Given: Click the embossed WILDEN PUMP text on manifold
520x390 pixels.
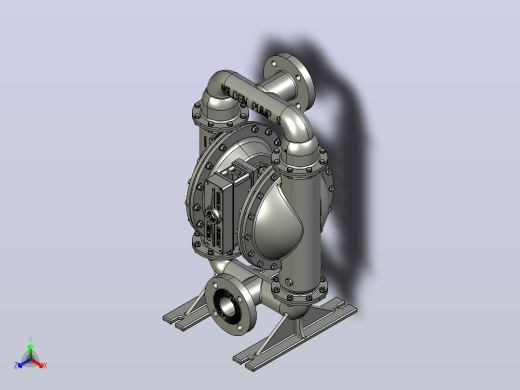Looking at the screenshot, I should point(251,103).
